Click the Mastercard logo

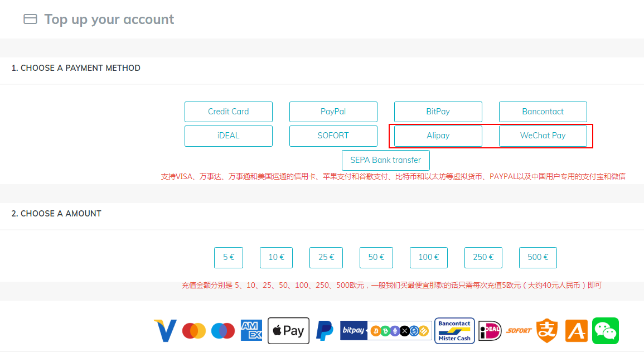point(194,331)
